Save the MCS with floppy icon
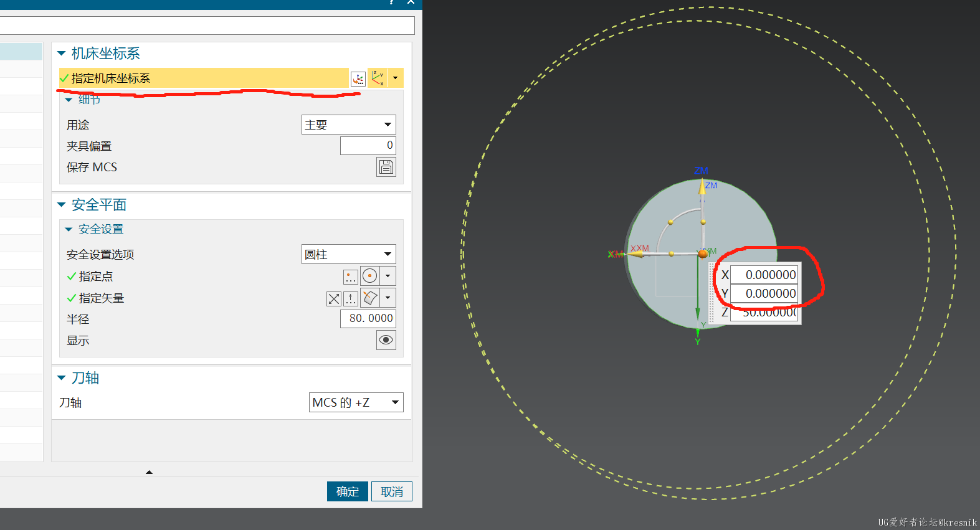Viewport: 980px width, 530px height. (x=386, y=167)
